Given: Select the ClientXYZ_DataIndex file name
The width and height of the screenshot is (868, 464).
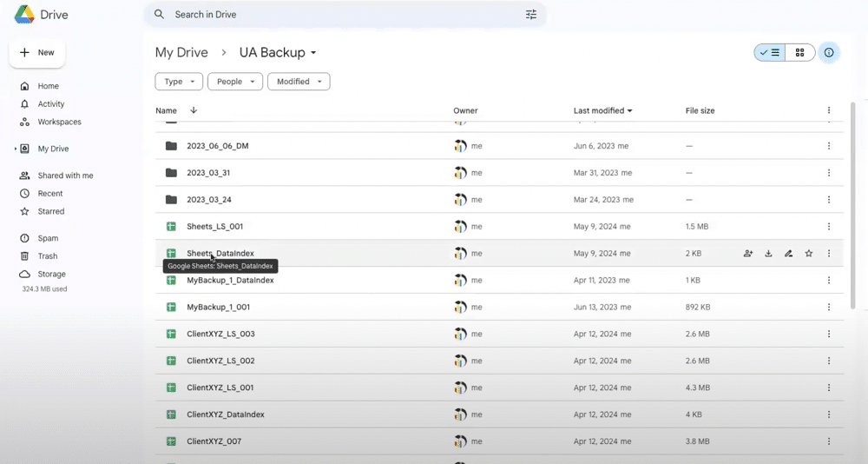Looking at the screenshot, I should point(226,414).
